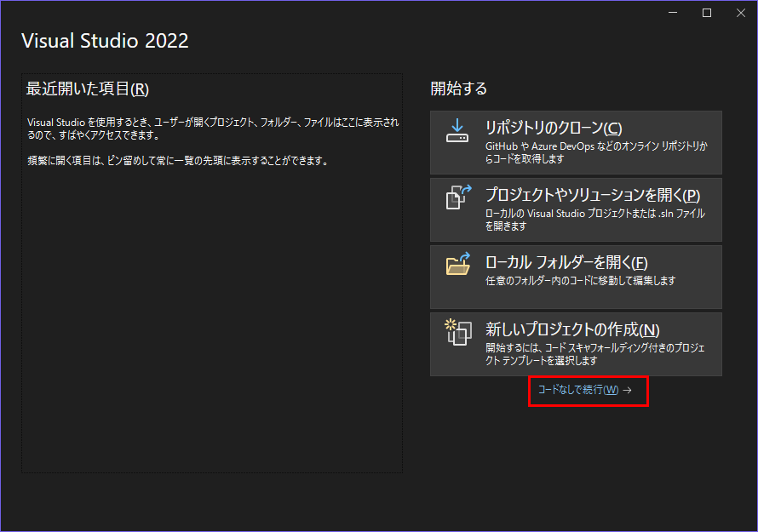Click the clone repository download icon
The width and height of the screenshot is (758, 532).
(457, 131)
